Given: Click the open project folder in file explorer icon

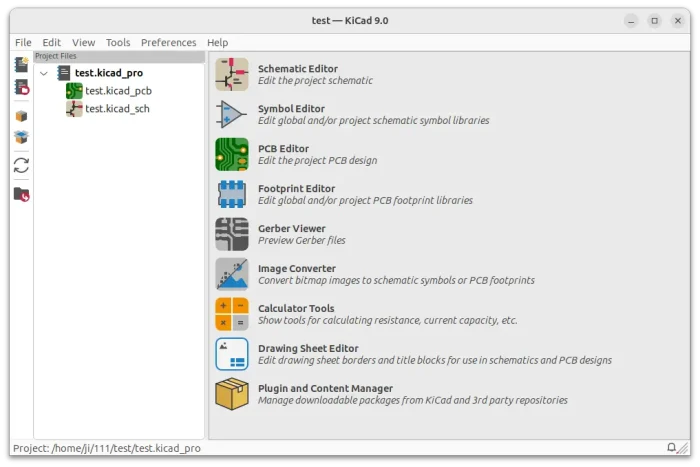Looking at the screenshot, I should (21, 195).
